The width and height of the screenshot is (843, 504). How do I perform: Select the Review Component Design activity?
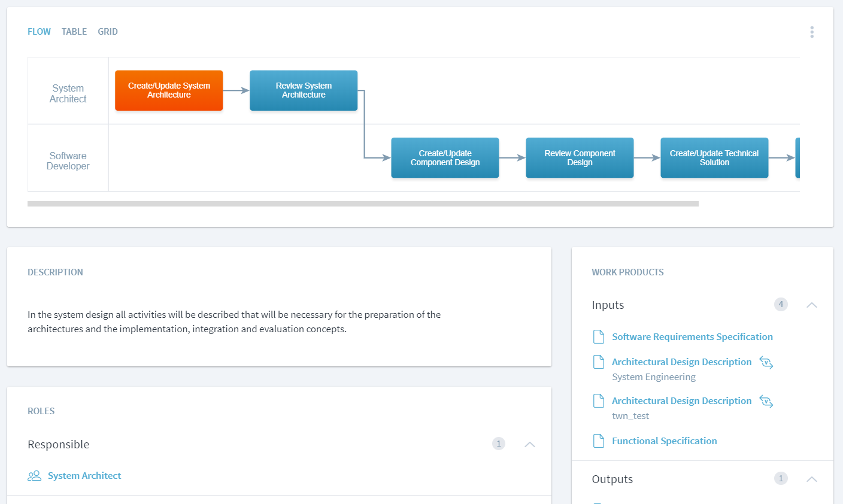[x=580, y=158]
